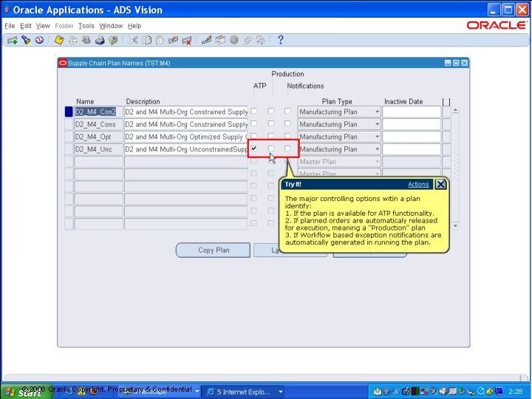Open the Show Navigator icon
The width and height of the screenshot is (532, 399).
(39, 41)
